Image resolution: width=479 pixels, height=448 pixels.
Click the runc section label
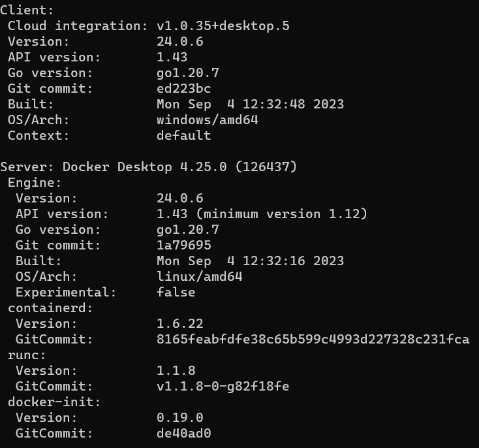coord(27,355)
